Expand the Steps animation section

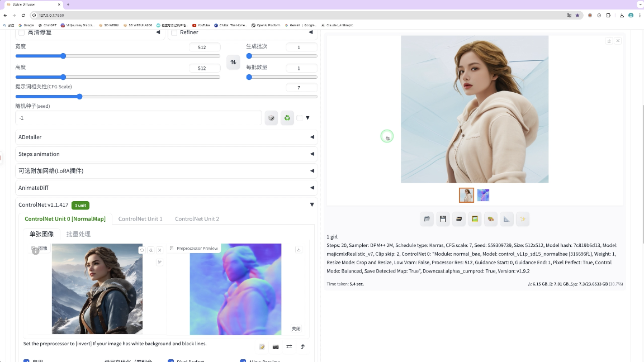167,154
